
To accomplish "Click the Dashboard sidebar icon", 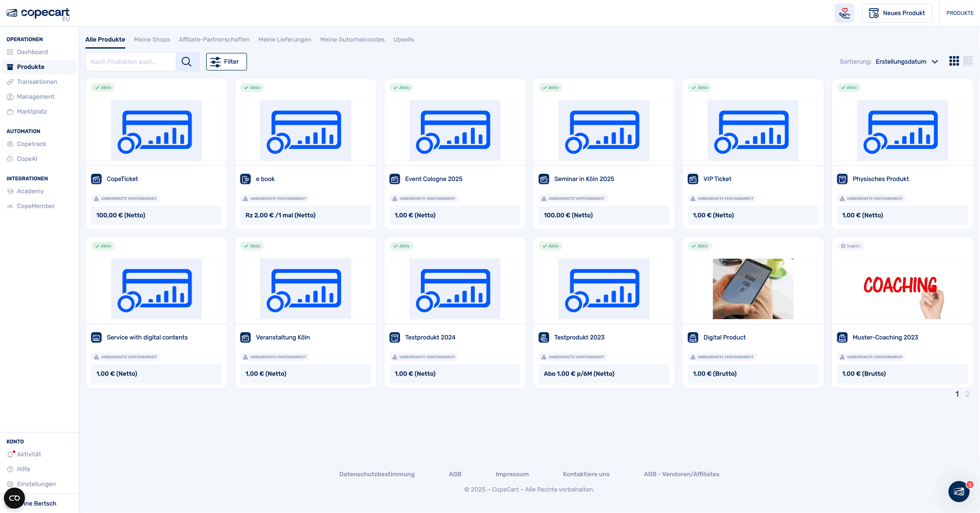I will point(10,52).
